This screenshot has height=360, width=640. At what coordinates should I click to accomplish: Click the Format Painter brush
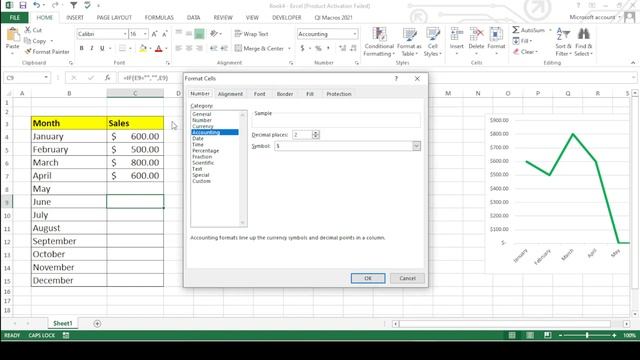point(28,52)
